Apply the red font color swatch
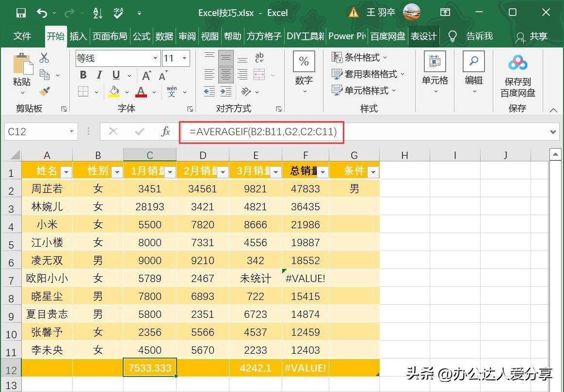The height and width of the screenshot is (392, 564). pyautogui.click(x=141, y=91)
